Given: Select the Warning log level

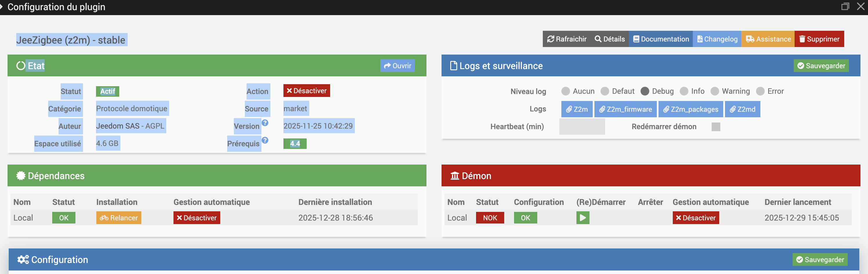Looking at the screenshot, I should tap(715, 91).
